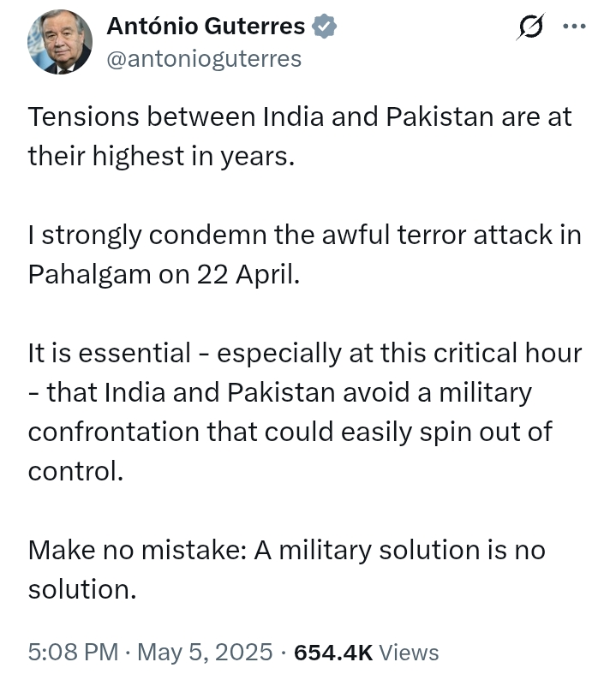Open the three-dot more options menu
This screenshot has height=686, width=616.
coord(573,27)
